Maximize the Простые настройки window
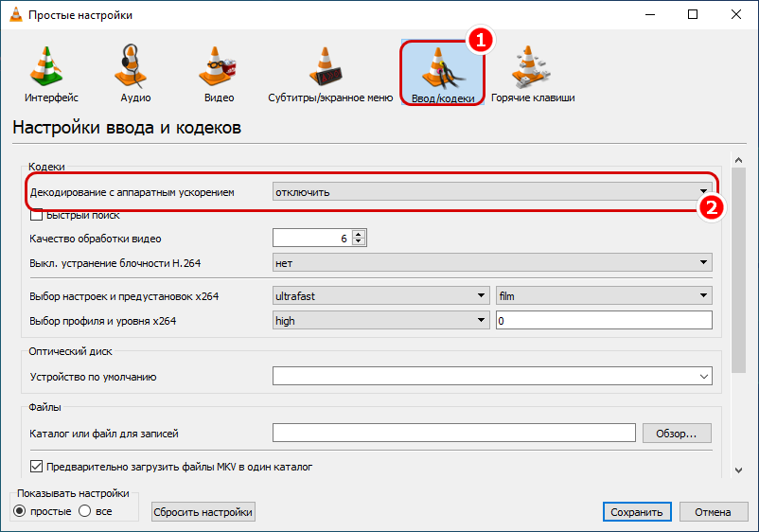759x532 pixels. click(x=693, y=14)
